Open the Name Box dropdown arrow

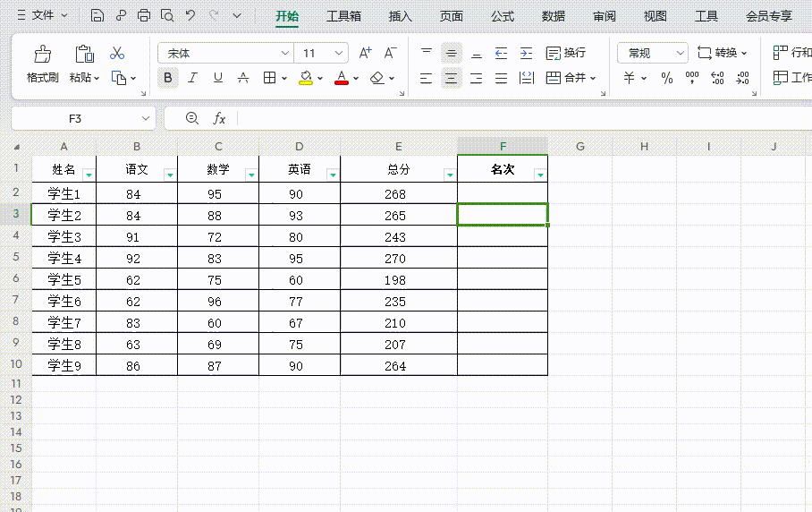pos(146,119)
